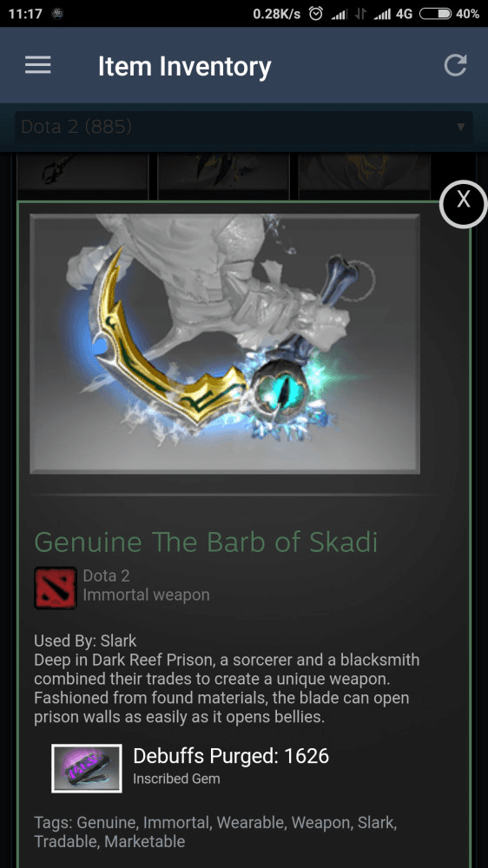488x868 pixels.
Task: Tap the battery indicator in status bar
Action: pos(435,14)
